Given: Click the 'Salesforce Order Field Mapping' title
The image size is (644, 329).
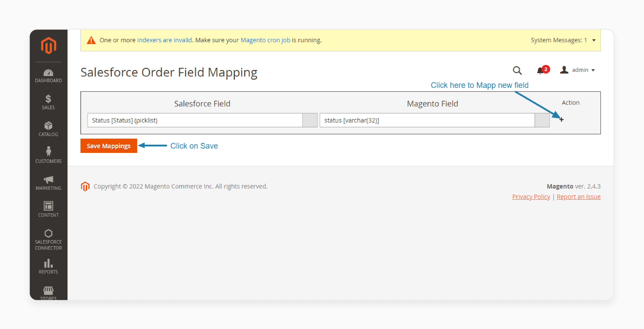Looking at the screenshot, I should [169, 72].
